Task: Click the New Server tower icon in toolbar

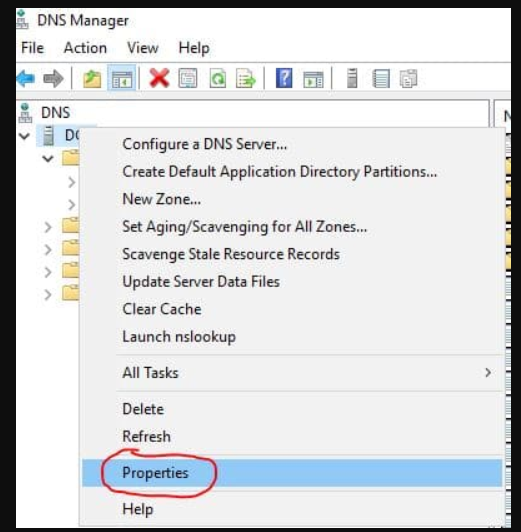Action: pyautogui.click(x=352, y=78)
